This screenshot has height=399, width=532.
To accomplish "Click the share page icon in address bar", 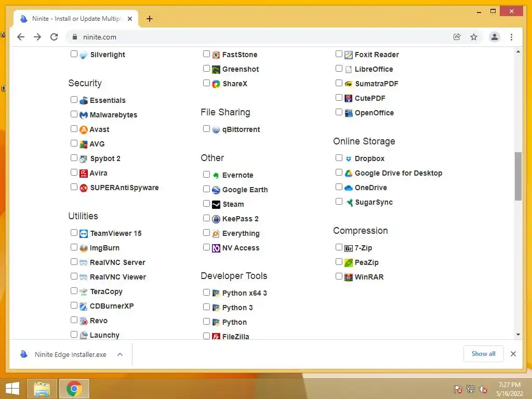I will pyautogui.click(x=457, y=37).
